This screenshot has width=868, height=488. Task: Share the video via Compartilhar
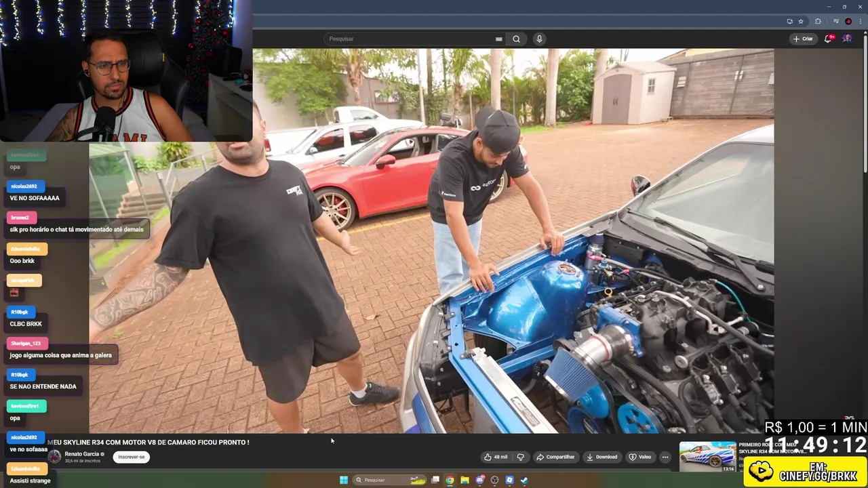tap(555, 457)
